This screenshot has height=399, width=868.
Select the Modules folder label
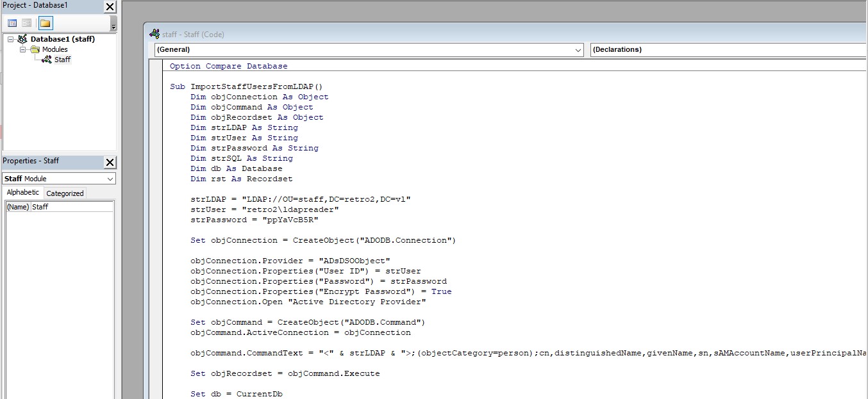55,49
